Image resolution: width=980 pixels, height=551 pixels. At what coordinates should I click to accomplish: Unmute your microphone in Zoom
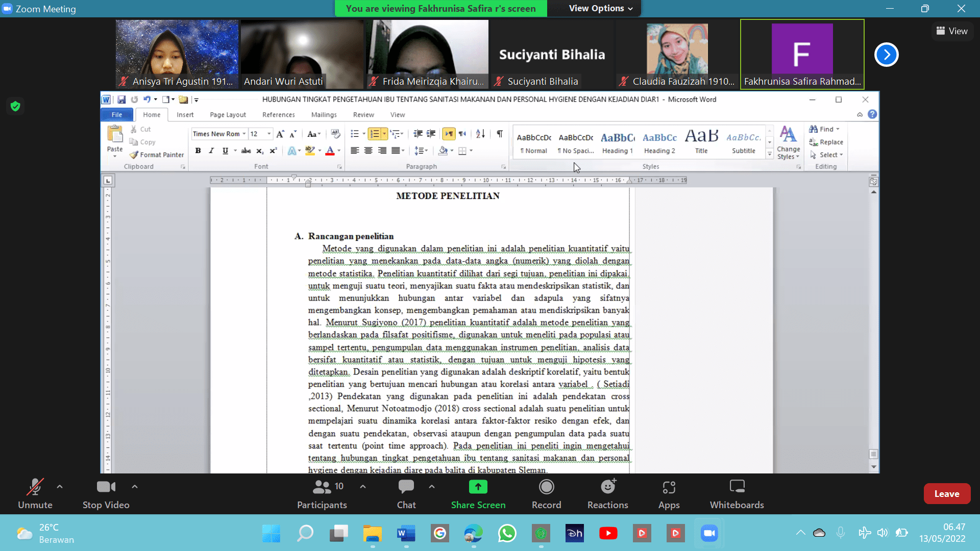(x=35, y=494)
